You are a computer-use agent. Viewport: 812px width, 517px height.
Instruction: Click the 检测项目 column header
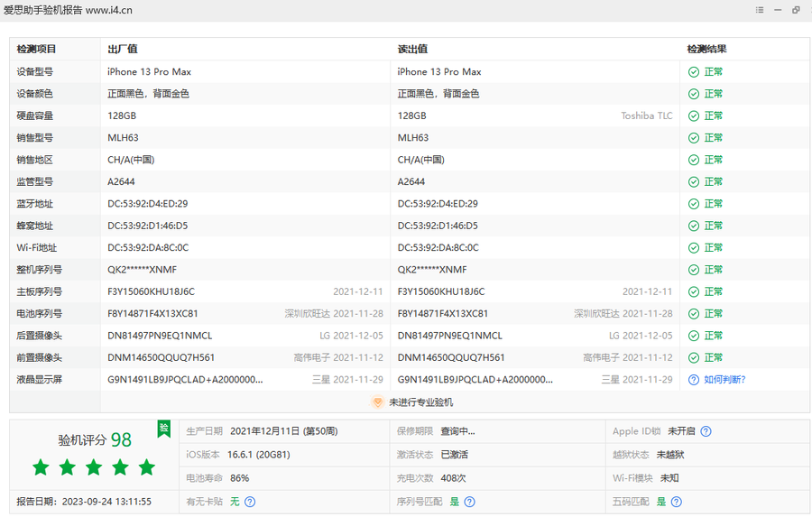pos(36,50)
